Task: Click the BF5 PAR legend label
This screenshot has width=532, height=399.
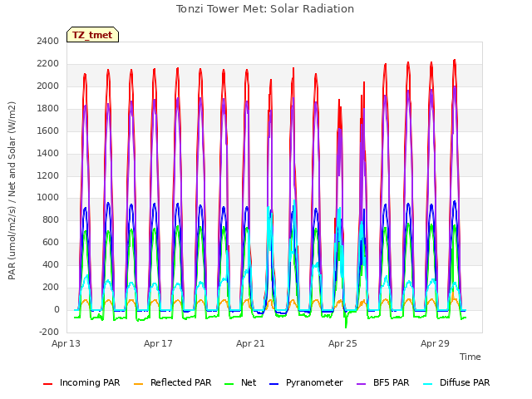Action: (x=392, y=382)
